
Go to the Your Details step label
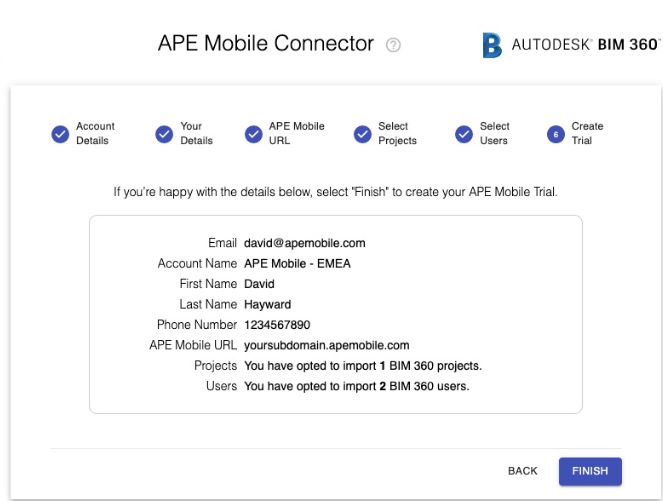pyautogui.click(x=196, y=133)
